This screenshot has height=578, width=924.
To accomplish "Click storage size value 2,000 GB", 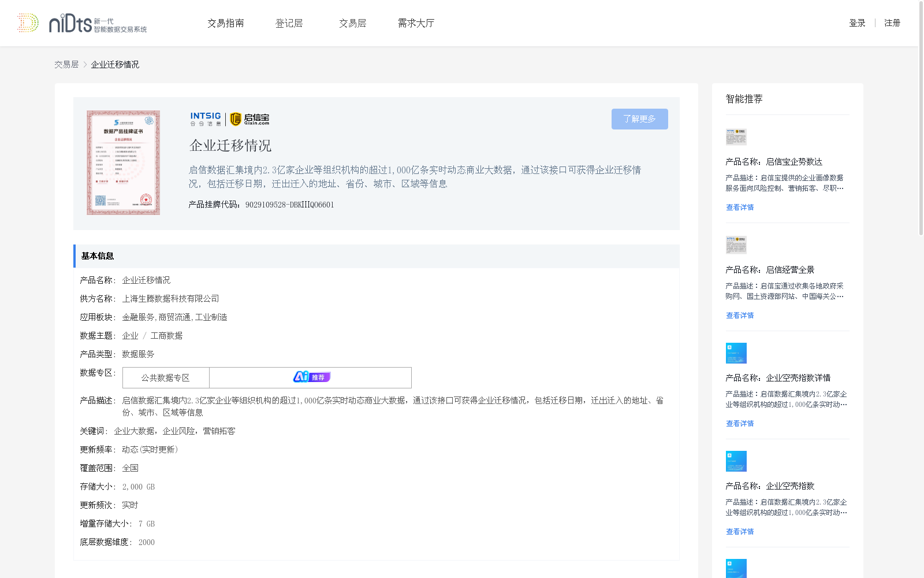I will coord(138,487).
